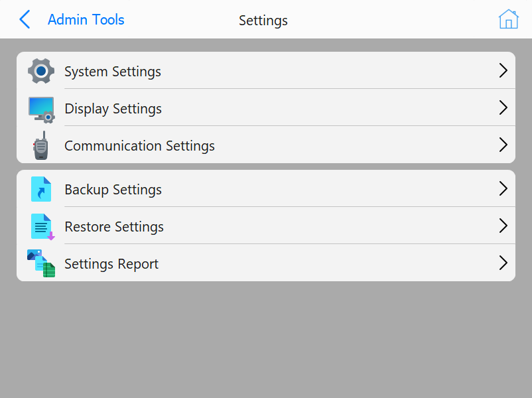Open Restore Settings label
532x398 pixels.
[x=114, y=227]
